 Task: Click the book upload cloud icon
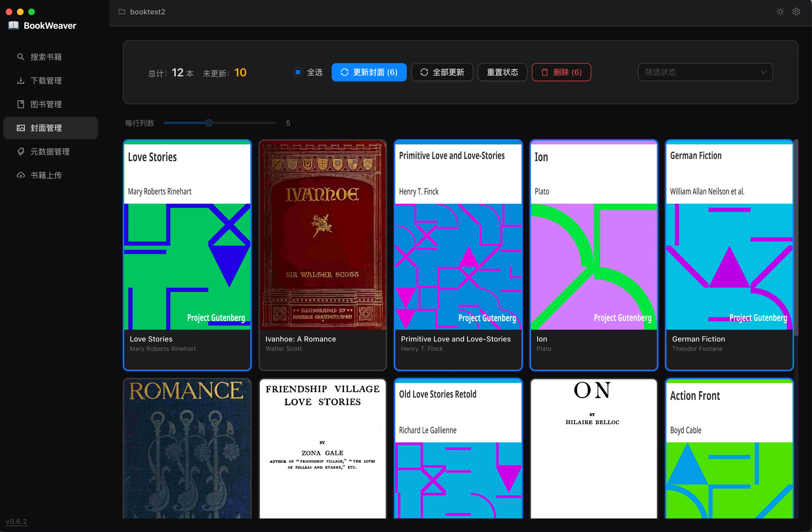pyautogui.click(x=21, y=175)
